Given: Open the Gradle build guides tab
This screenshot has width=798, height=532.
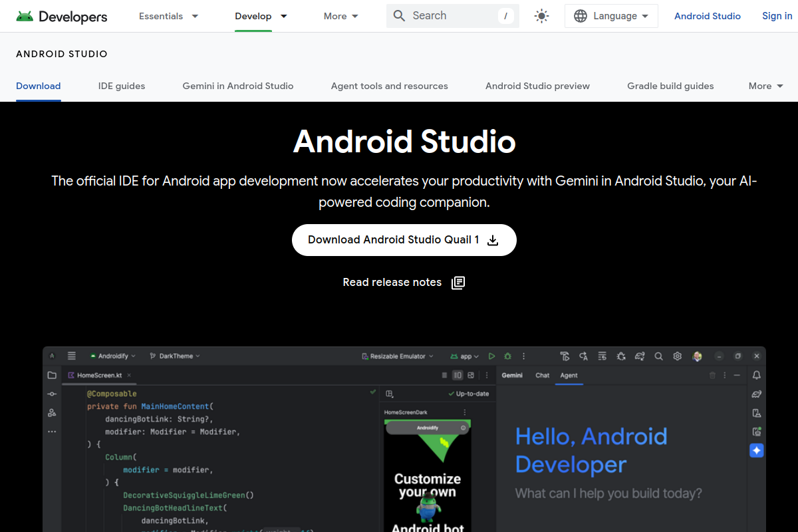Looking at the screenshot, I should (x=670, y=86).
